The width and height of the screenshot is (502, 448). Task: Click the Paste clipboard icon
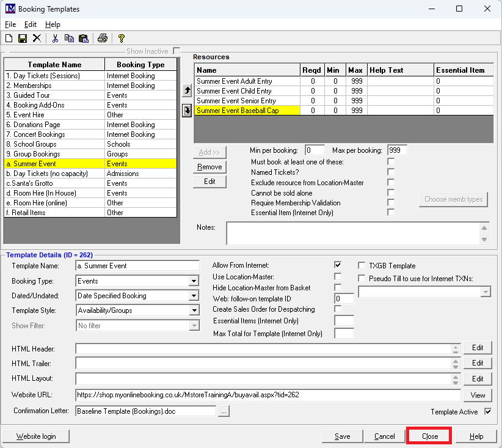(x=83, y=39)
